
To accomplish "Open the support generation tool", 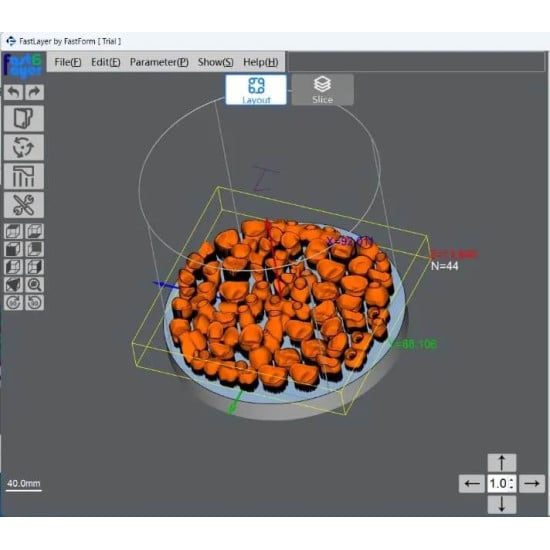I will point(24,176).
